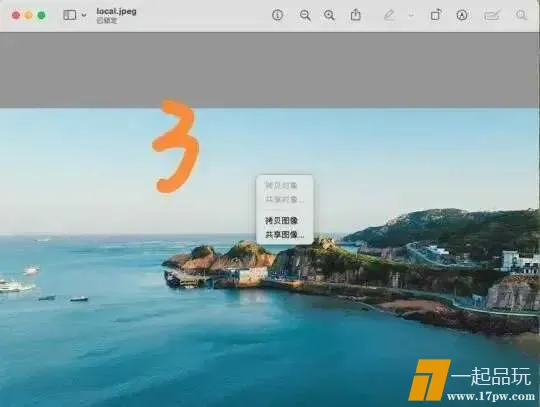
Task: Open the search field magnifier
Action: point(521,15)
